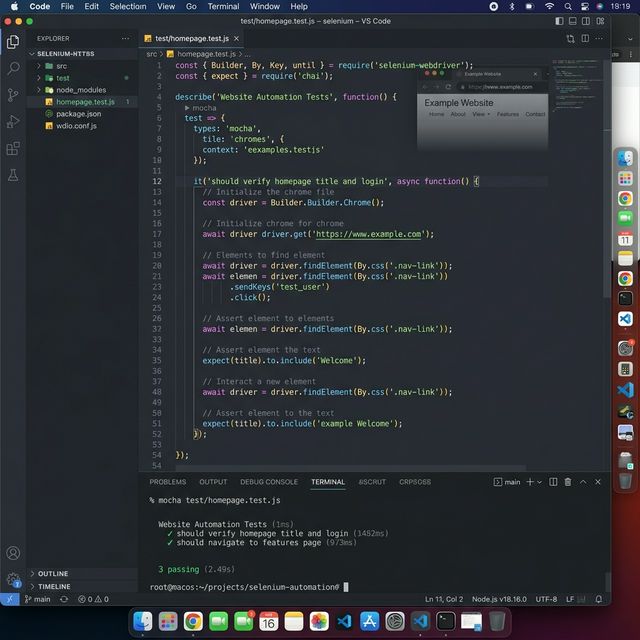Select the TERMINAL panel tab
This screenshot has width=640, height=640.
click(x=328, y=482)
